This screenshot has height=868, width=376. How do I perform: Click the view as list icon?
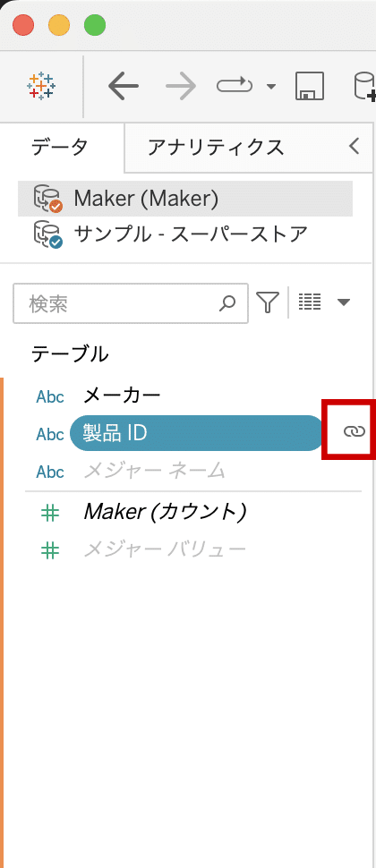[x=310, y=302]
